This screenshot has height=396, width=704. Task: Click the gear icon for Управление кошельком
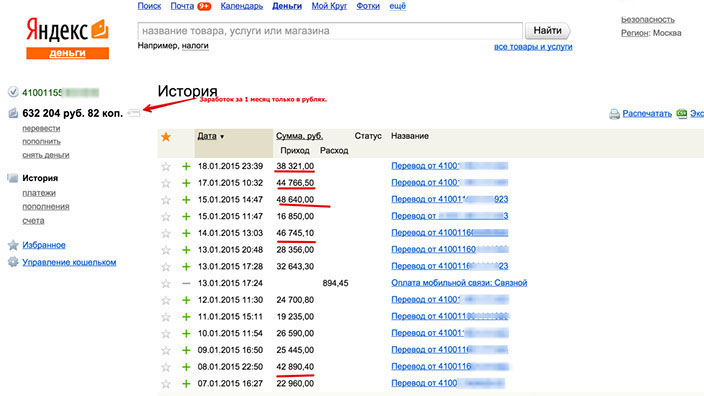tap(13, 262)
